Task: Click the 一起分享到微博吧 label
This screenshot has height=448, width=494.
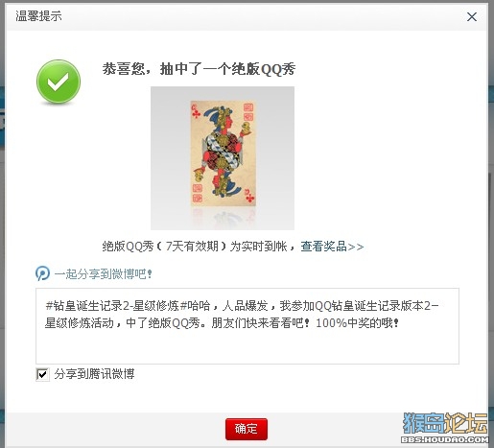Action: pyautogui.click(x=103, y=274)
